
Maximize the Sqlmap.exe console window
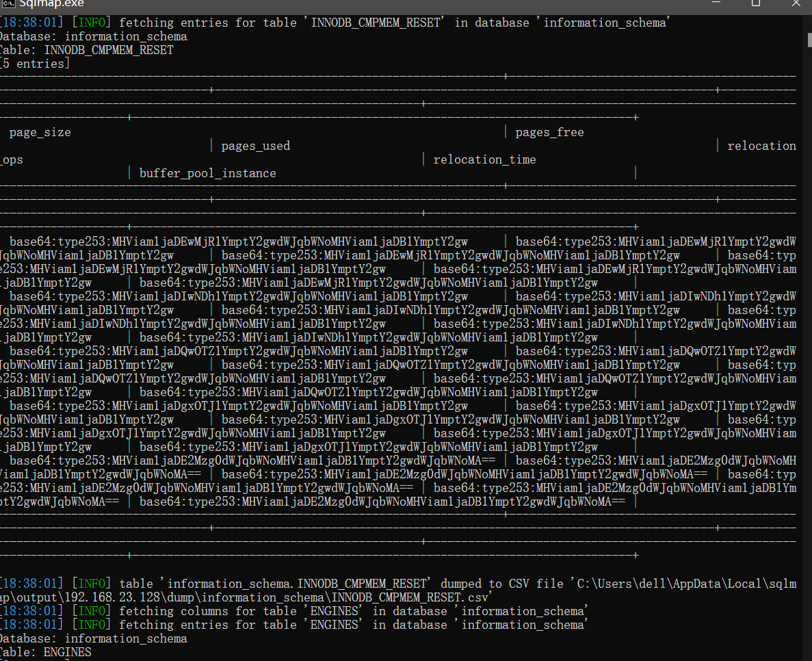click(x=755, y=4)
